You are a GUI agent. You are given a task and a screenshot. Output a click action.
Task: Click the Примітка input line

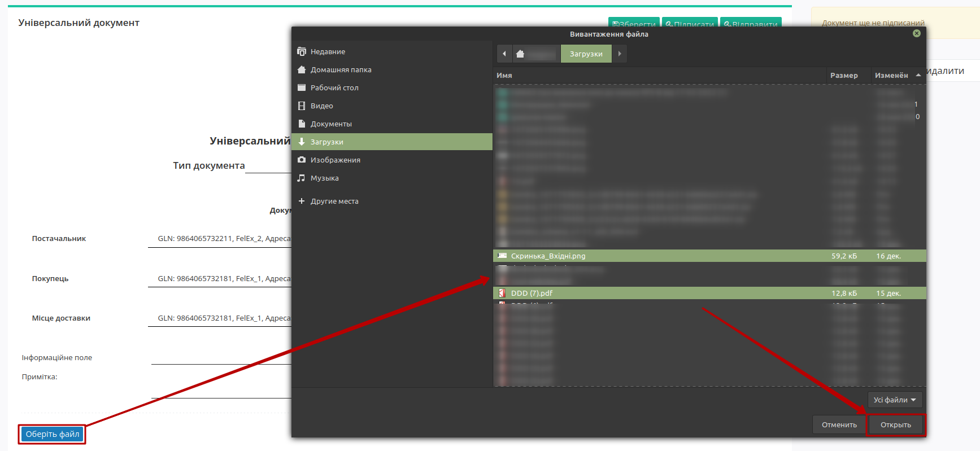(221, 390)
